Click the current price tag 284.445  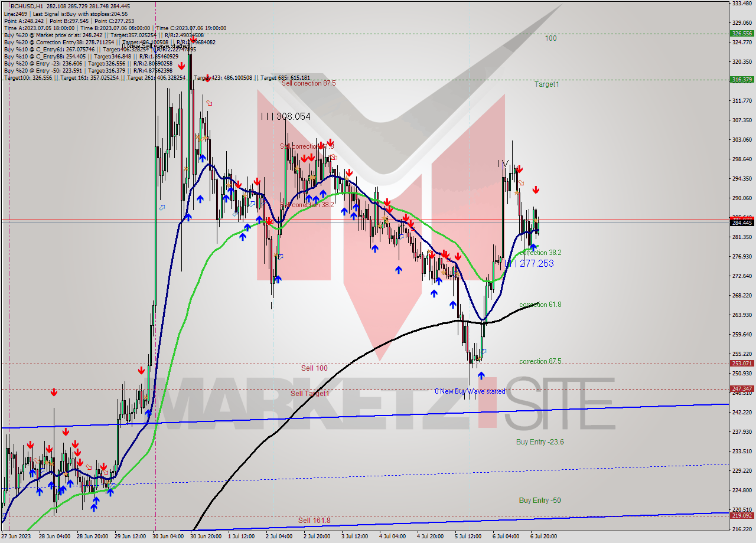742,223
